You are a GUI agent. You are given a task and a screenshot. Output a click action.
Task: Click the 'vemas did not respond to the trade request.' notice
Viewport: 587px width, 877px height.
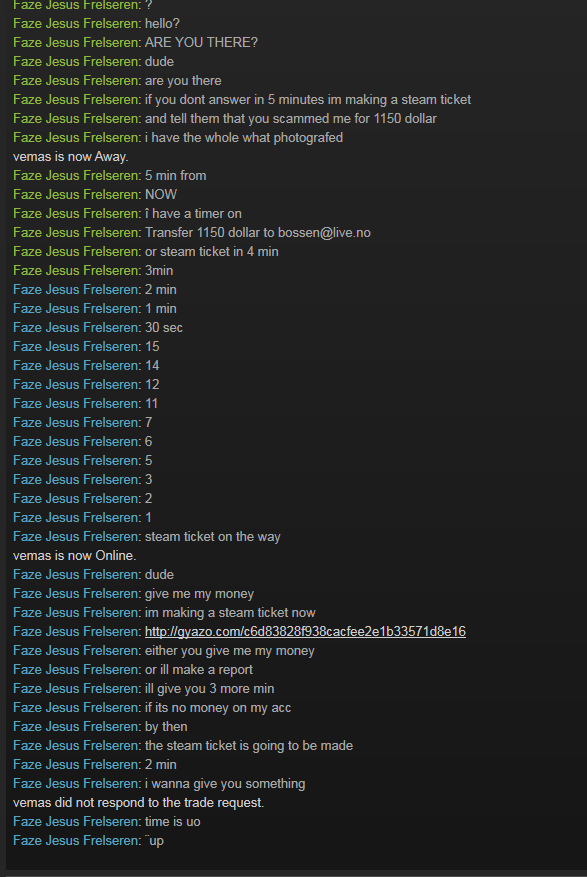[x=139, y=803]
